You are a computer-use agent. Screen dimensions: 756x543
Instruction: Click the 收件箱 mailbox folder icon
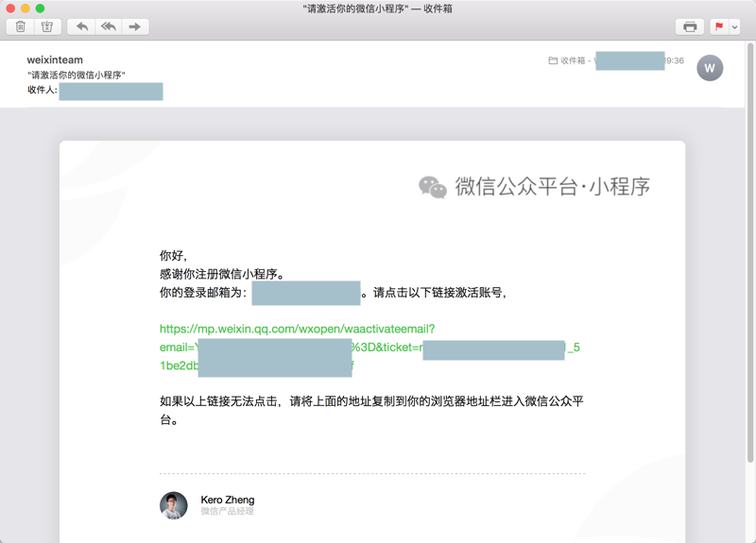coord(553,60)
